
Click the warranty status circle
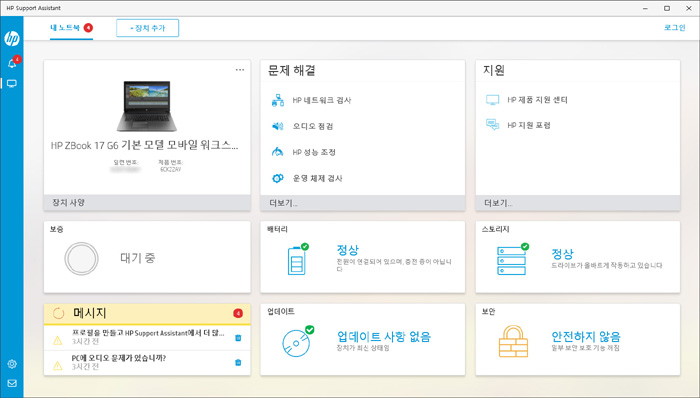pos(81,258)
